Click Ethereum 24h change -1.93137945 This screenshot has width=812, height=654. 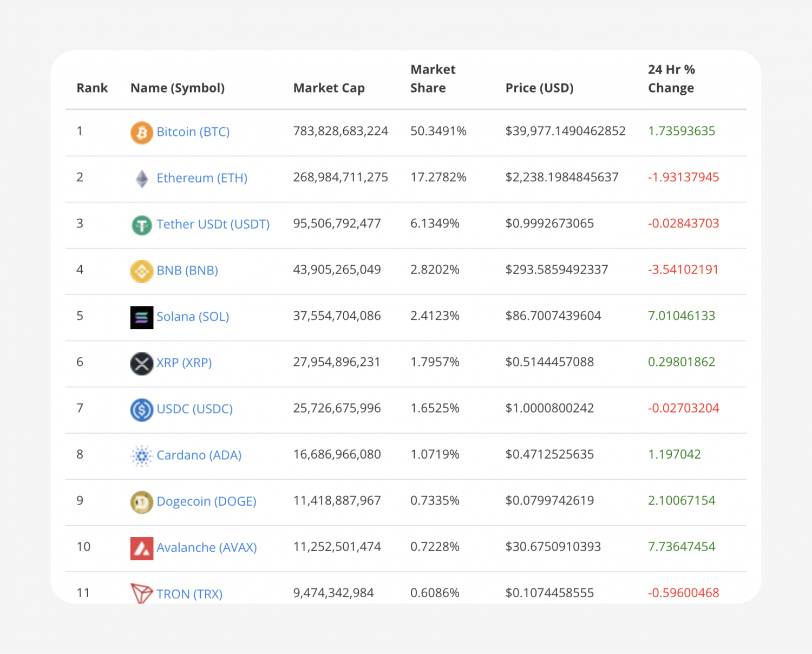[684, 177]
